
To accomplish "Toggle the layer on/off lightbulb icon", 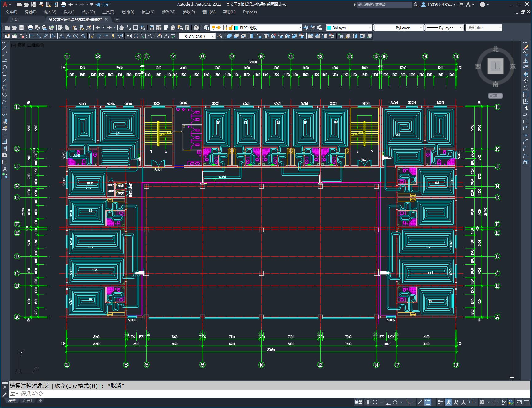I will click(x=213, y=28).
